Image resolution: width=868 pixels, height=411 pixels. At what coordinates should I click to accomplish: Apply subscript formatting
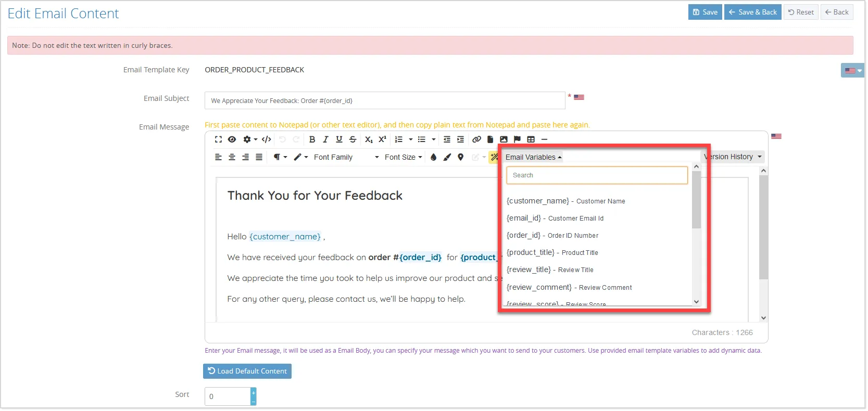[x=369, y=139]
